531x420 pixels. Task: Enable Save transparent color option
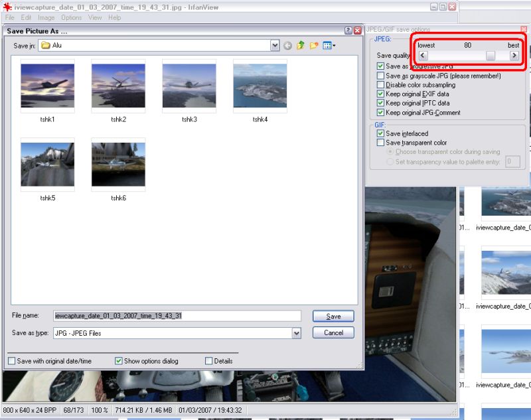(380, 143)
